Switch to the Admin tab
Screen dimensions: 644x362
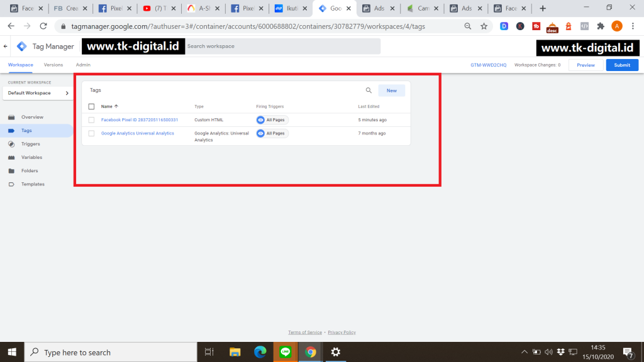point(83,65)
